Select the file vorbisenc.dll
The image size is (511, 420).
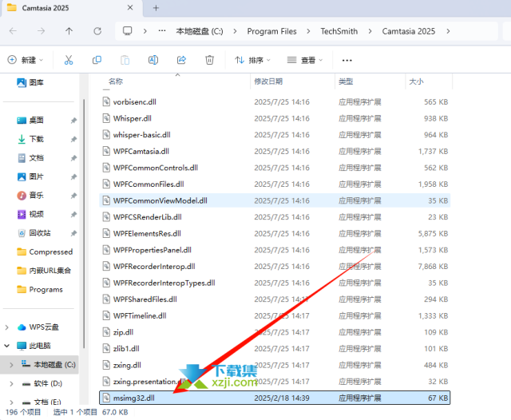point(275,102)
